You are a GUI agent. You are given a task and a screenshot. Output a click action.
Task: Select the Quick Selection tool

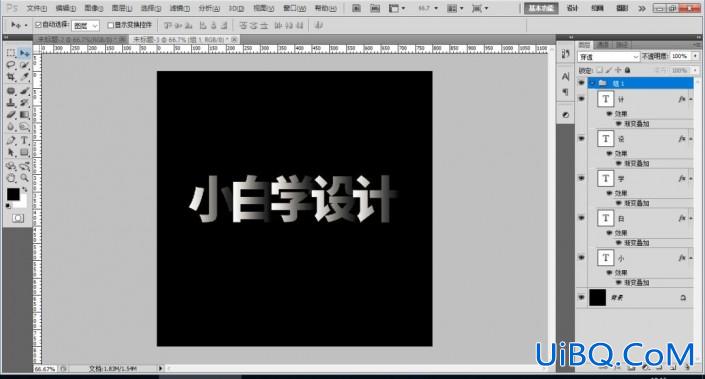(x=24, y=65)
